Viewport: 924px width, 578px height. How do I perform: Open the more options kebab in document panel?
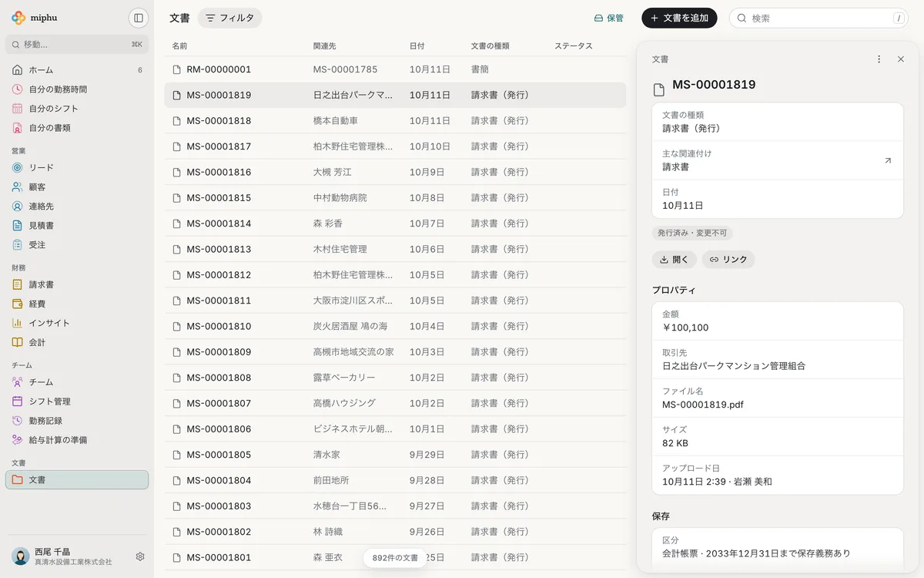(879, 59)
